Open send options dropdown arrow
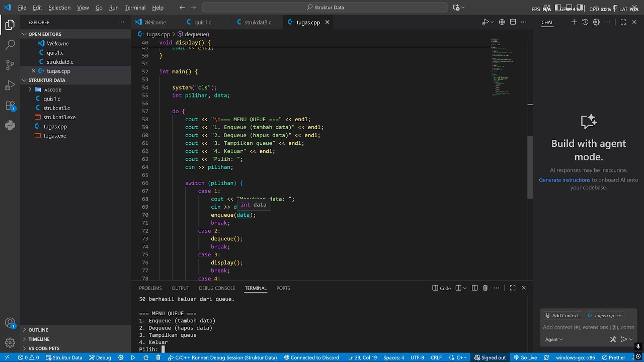 [631, 339]
